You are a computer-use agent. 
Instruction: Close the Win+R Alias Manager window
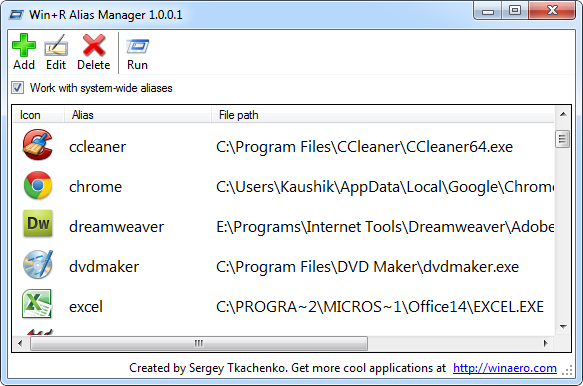[x=552, y=10]
